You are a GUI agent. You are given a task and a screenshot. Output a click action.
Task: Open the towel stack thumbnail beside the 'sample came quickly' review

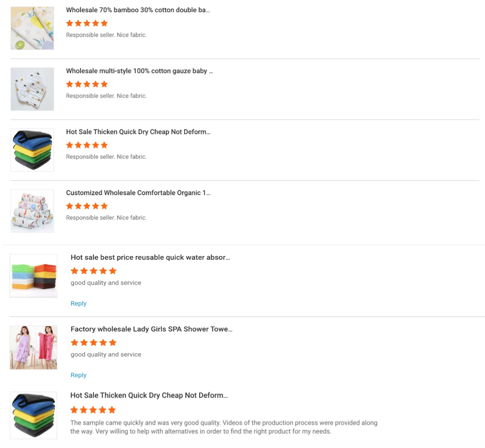[x=33, y=415]
